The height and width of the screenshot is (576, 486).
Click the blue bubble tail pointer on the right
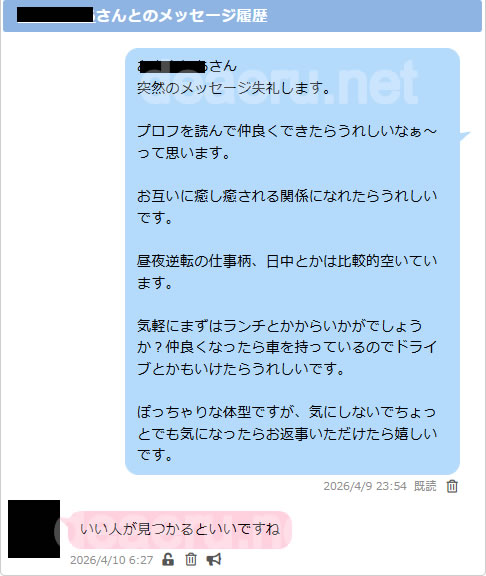tap(465, 136)
